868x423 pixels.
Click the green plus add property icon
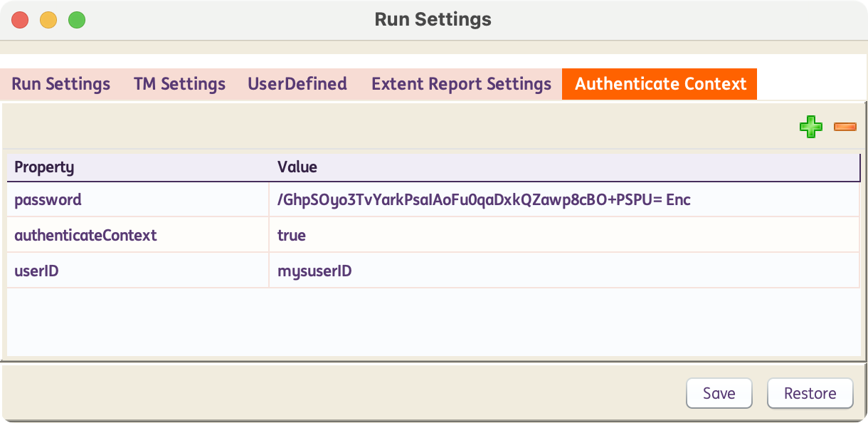pos(810,127)
